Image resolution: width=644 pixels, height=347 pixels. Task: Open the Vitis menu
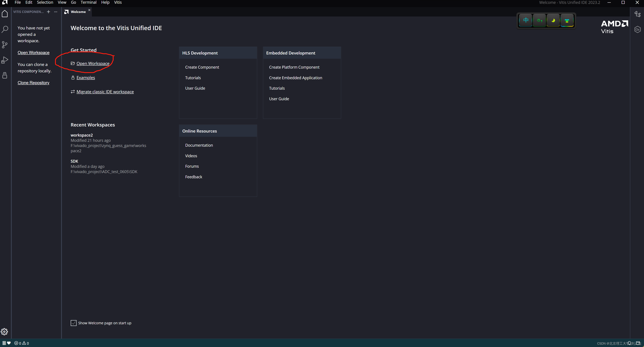(x=118, y=3)
